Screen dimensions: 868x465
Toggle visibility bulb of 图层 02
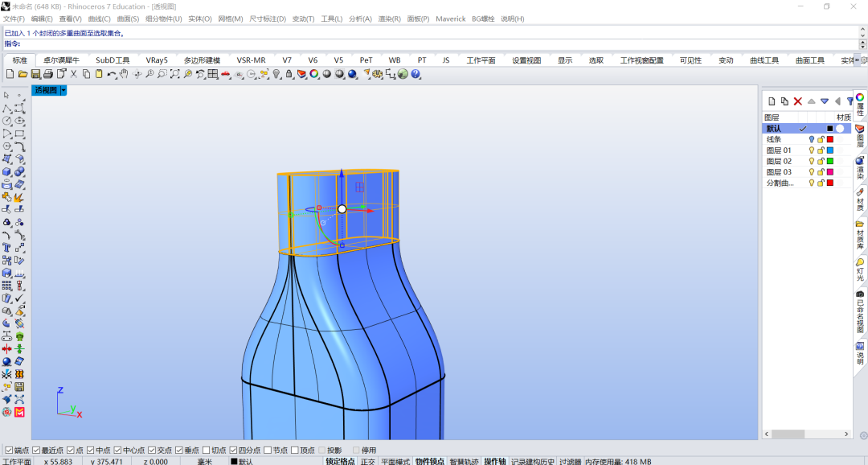click(812, 161)
